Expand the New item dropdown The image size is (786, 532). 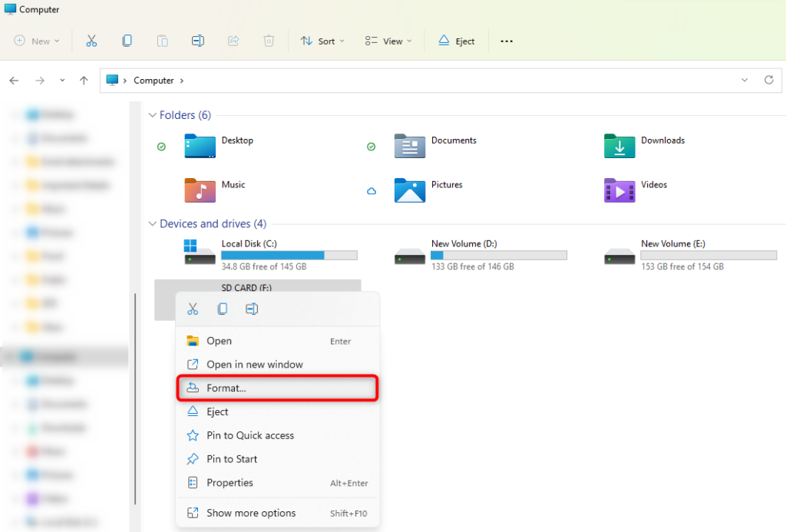[x=36, y=41]
